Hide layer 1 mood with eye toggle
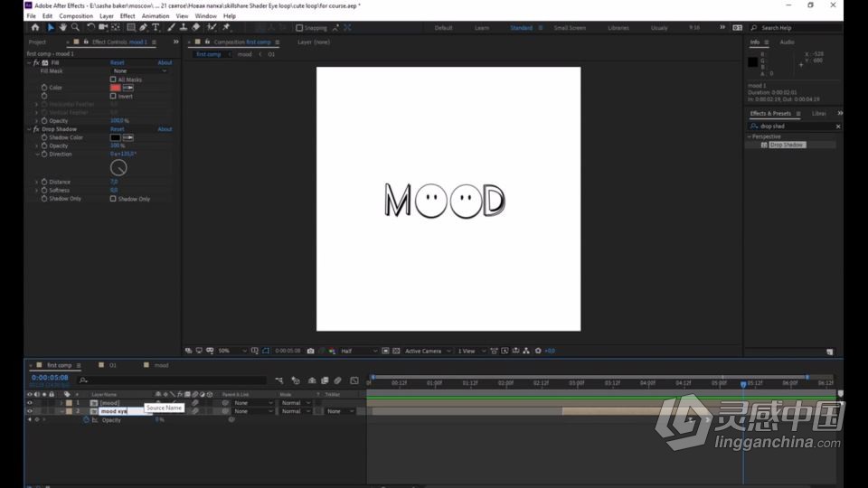This screenshot has width=868, height=488. (30, 403)
